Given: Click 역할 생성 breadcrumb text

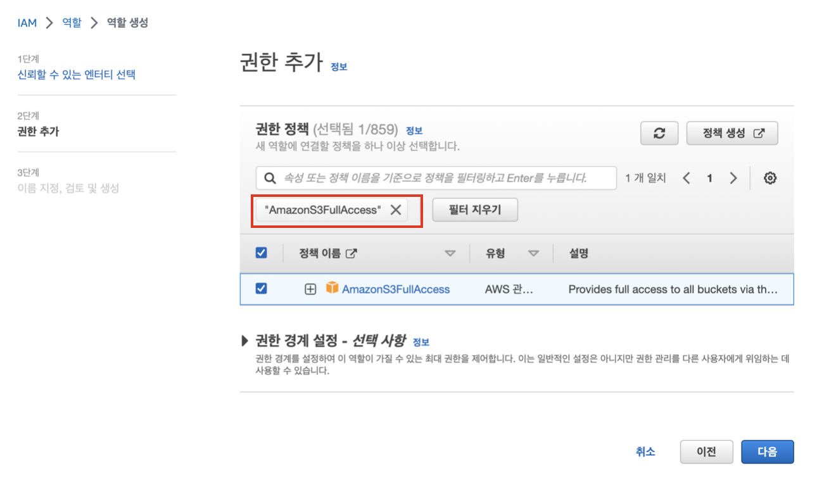Looking at the screenshot, I should coord(127,23).
